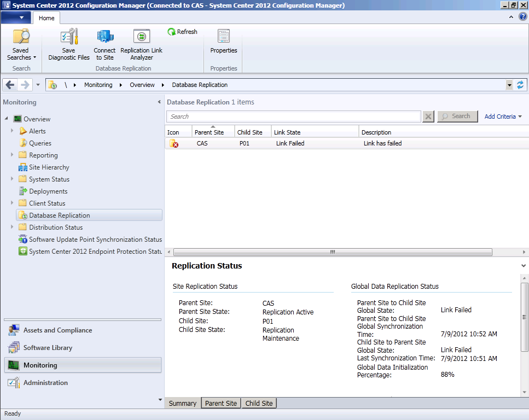Click the horizontal scrollbar in the results list
Image resolution: width=529 pixels, height=420 pixels.
point(333,252)
